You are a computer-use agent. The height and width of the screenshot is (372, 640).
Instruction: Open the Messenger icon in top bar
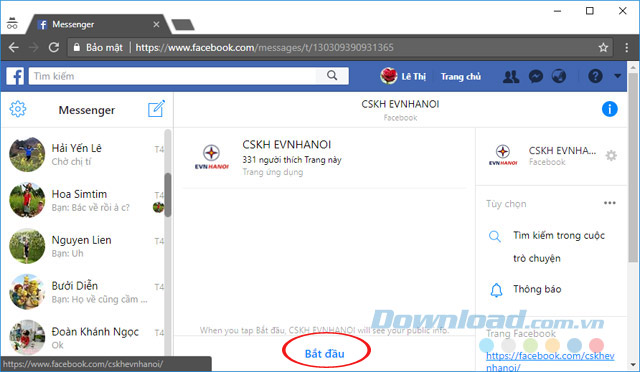[x=536, y=76]
